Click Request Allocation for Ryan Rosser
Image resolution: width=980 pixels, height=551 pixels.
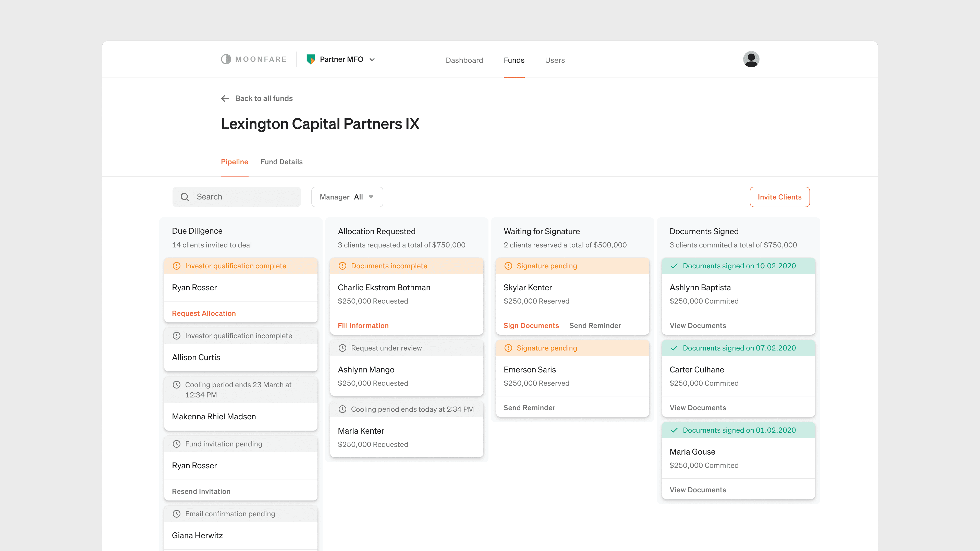point(204,313)
